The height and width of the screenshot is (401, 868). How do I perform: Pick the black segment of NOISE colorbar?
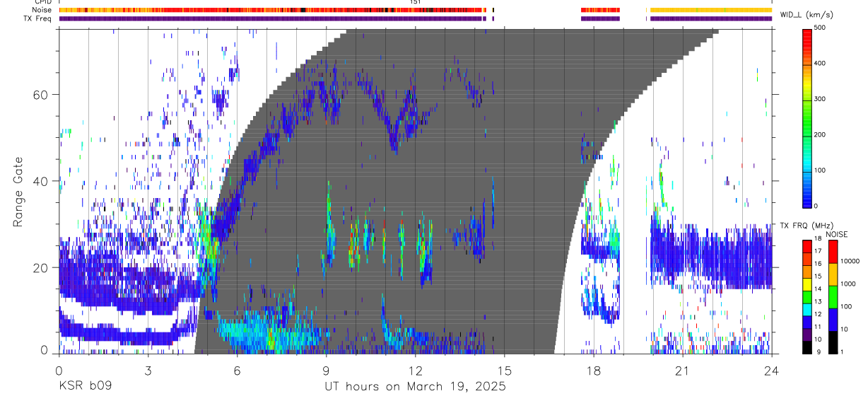coord(833,342)
